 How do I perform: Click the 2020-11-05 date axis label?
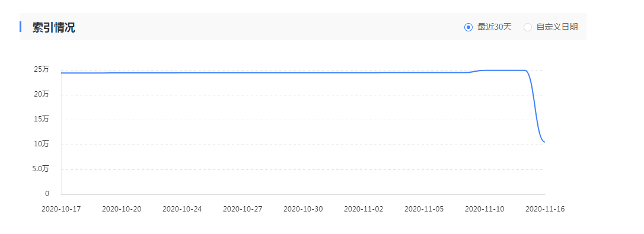coord(424,209)
